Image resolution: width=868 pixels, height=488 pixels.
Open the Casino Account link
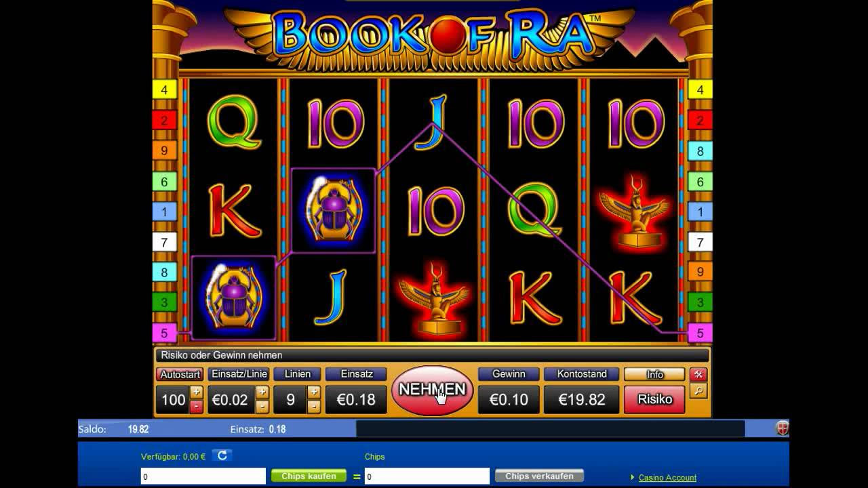(667, 478)
